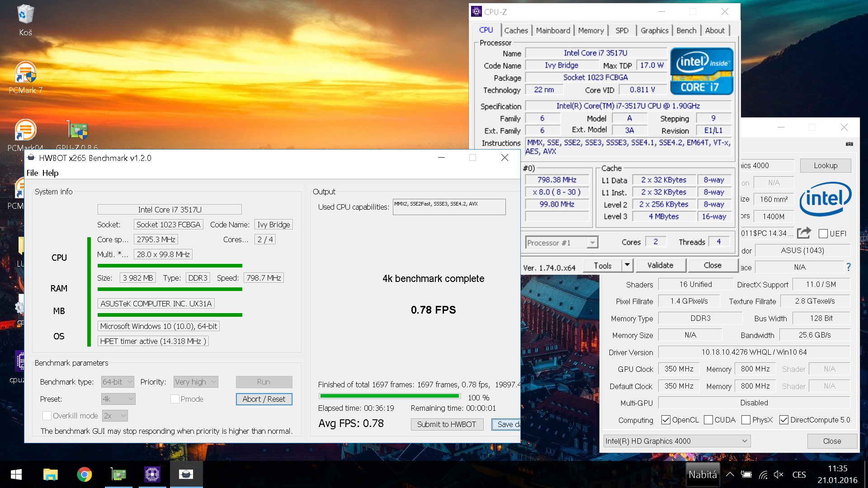Click the Save data button
This screenshot has width=868, height=488.
(x=506, y=424)
